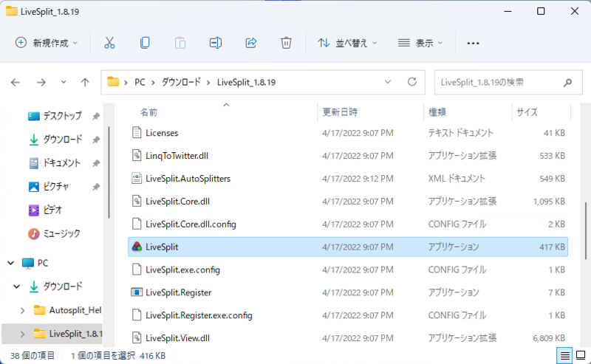Click the Paste clipboard icon
Image resolution: width=591 pixels, height=364 pixels.
click(180, 43)
